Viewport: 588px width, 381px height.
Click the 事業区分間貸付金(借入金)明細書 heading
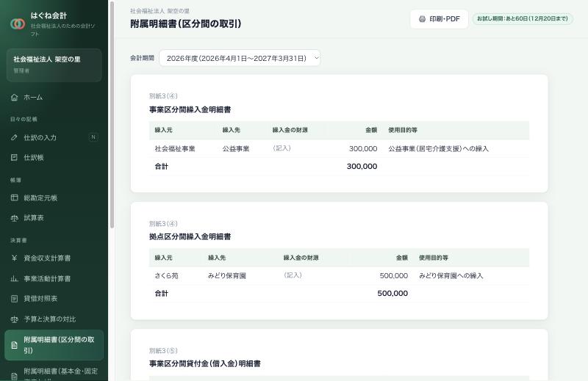[205, 364]
